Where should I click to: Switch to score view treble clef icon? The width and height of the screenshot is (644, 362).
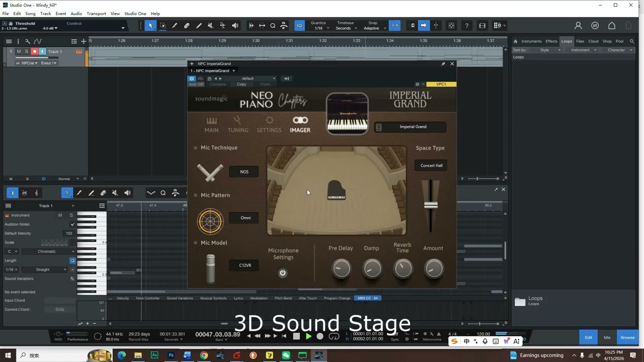tap(36, 193)
